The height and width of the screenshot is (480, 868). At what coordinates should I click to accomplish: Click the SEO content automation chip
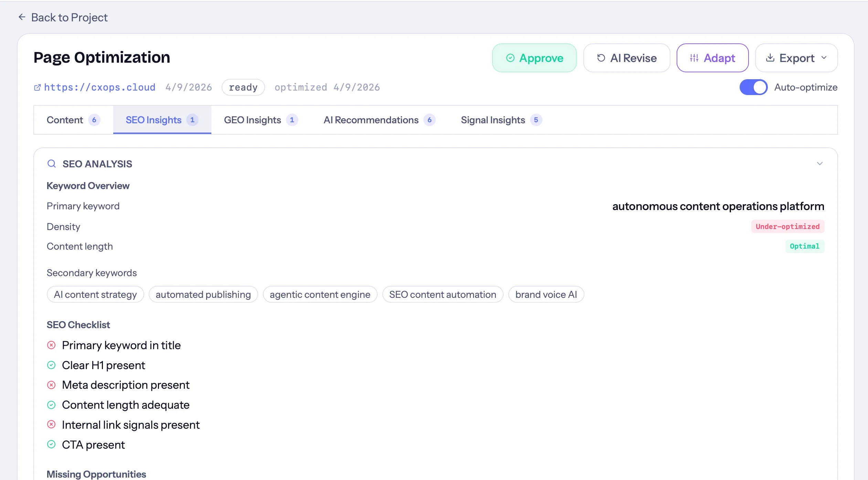coord(443,294)
